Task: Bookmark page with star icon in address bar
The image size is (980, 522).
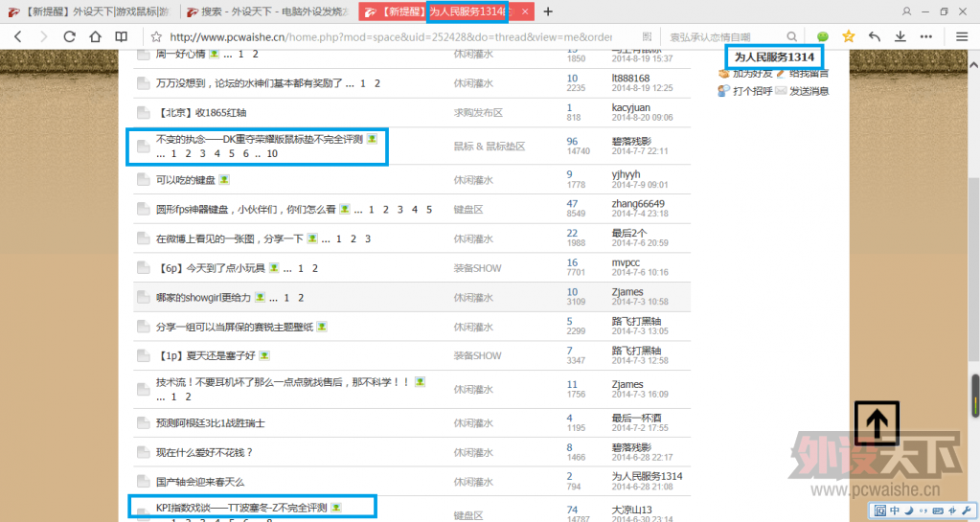Action: pos(156,37)
